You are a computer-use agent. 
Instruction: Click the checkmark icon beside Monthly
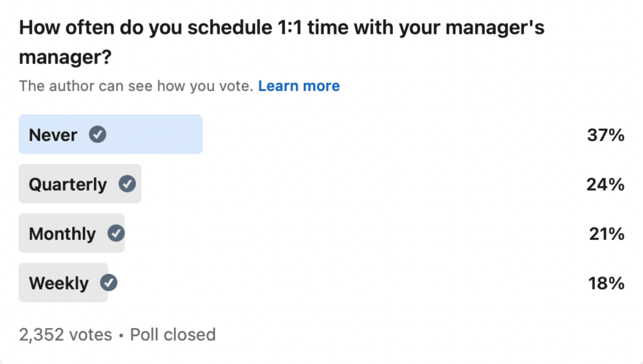[116, 233]
